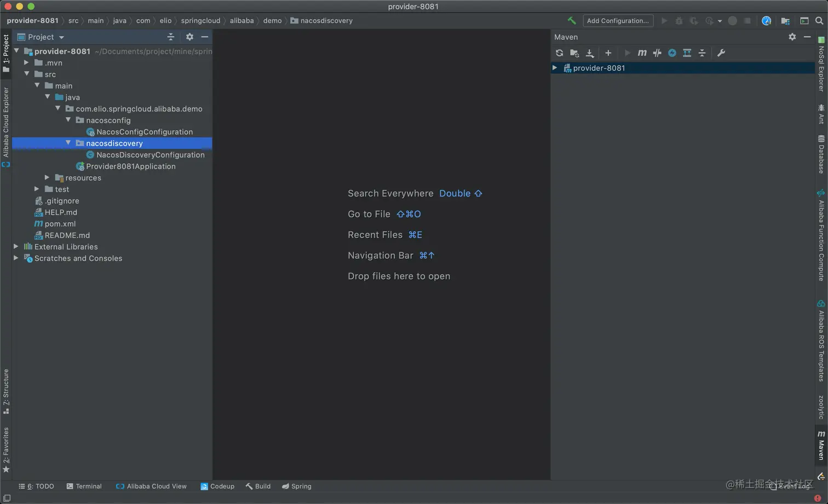Open NoSql Explorer side tab

821,64
